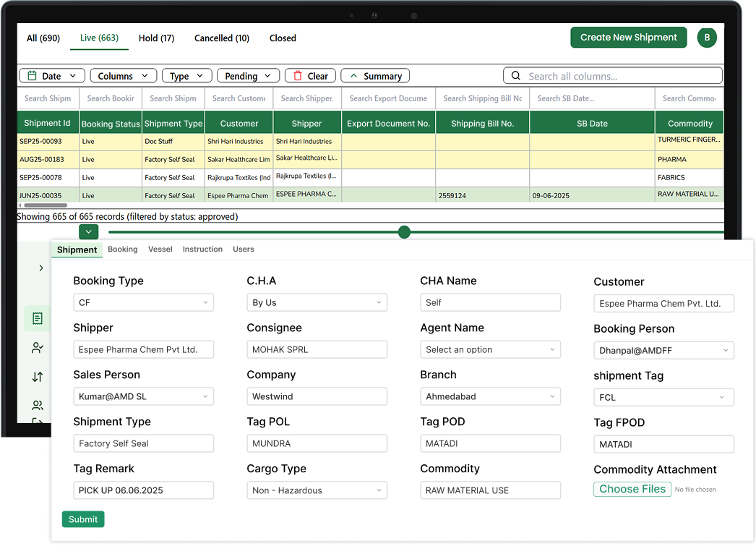Expand the sidebar with its right arrow chevron

coord(41,267)
